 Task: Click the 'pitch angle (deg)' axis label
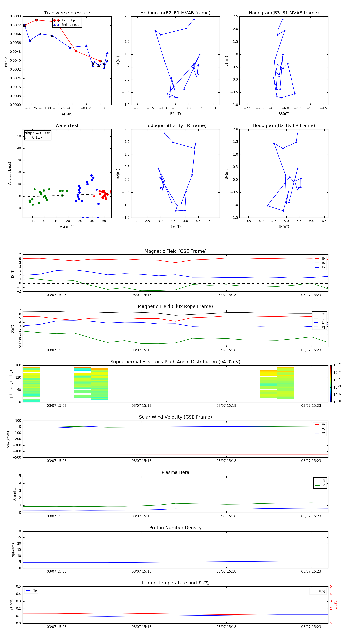[11, 384]
